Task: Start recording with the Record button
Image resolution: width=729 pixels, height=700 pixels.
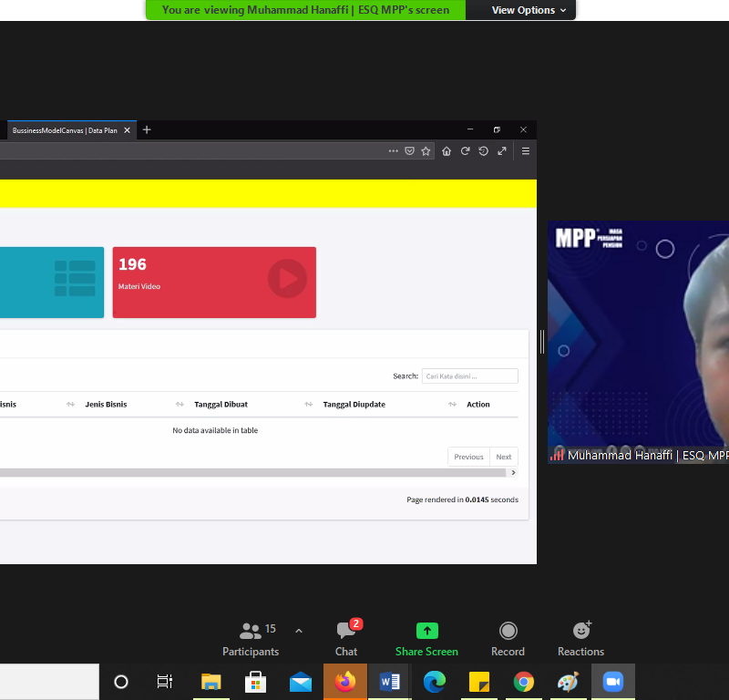Action: point(508,638)
